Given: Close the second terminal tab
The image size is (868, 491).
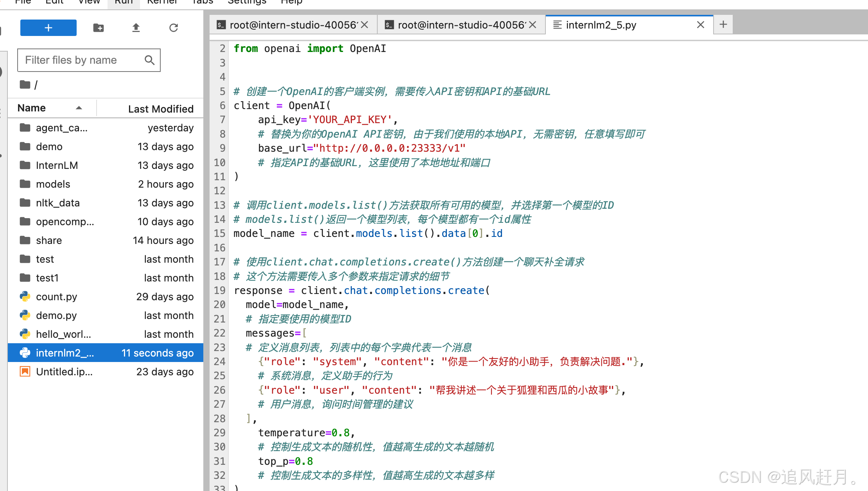Looking at the screenshot, I should point(533,25).
